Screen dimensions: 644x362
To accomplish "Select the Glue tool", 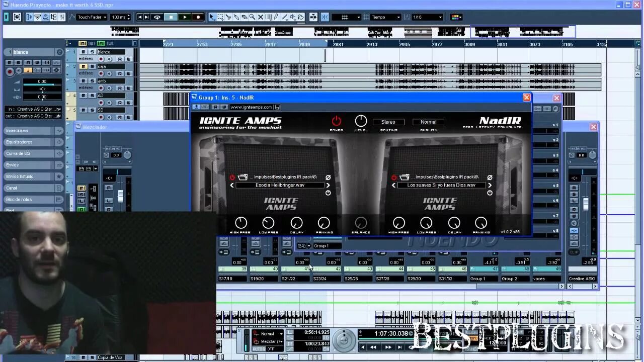I will [x=236, y=17].
